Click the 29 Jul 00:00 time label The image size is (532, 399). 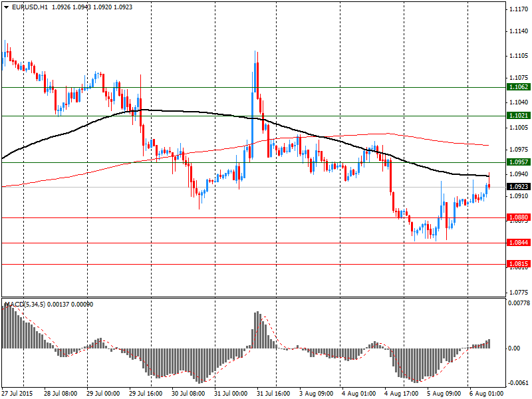(103, 394)
